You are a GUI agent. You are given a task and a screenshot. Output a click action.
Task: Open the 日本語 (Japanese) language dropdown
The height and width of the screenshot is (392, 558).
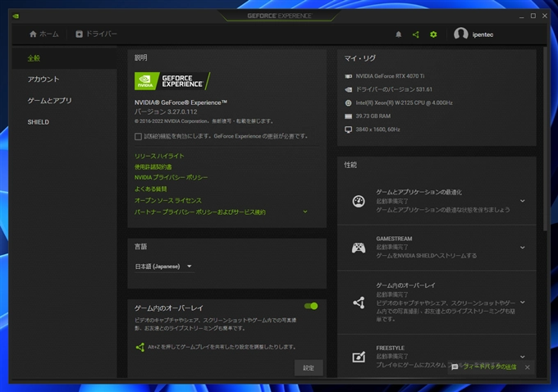(x=164, y=267)
